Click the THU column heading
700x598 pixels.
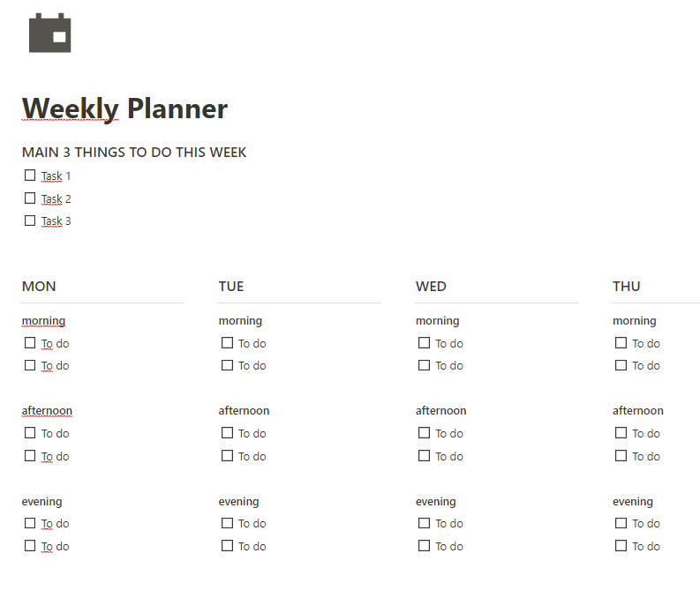coord(627,287)
